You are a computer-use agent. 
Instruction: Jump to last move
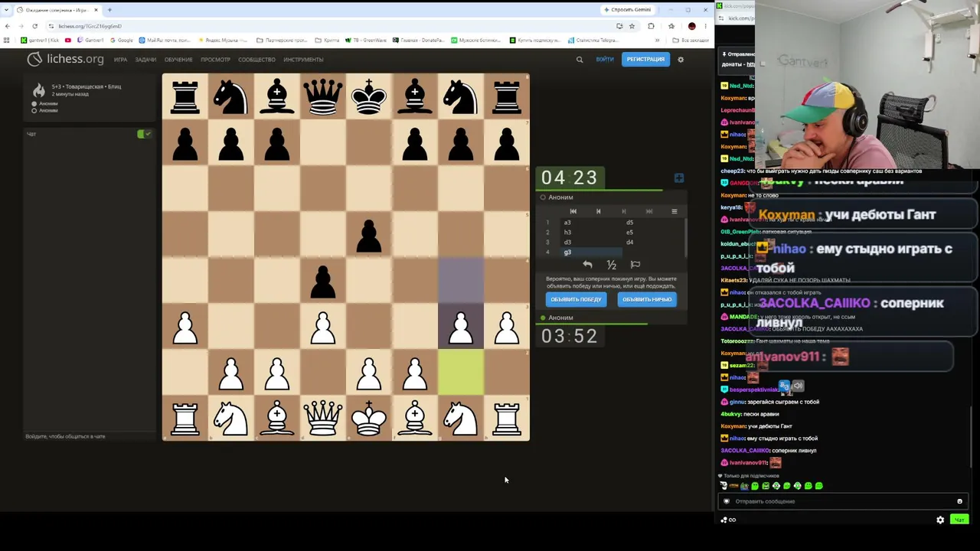648,211
